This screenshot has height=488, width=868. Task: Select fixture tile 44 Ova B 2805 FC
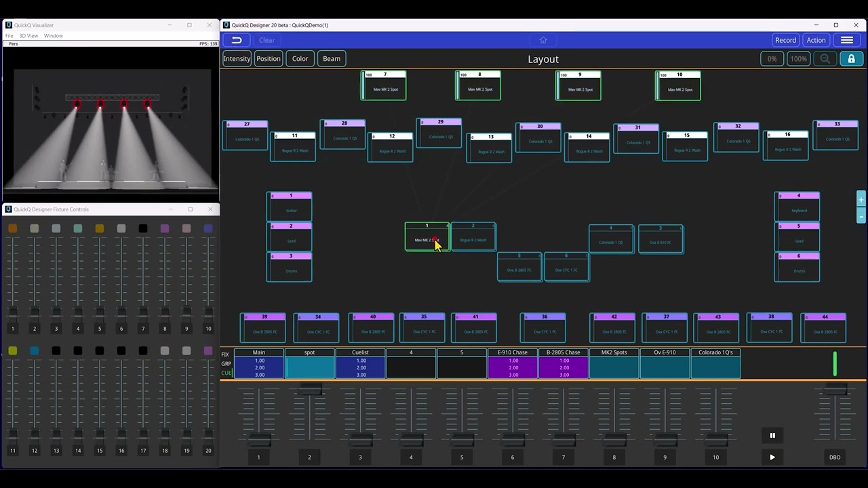point(823,328)
